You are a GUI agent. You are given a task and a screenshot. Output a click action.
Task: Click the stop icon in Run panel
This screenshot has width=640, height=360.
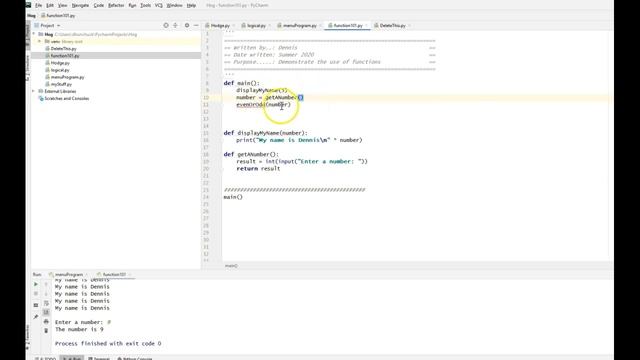point(36,294)
